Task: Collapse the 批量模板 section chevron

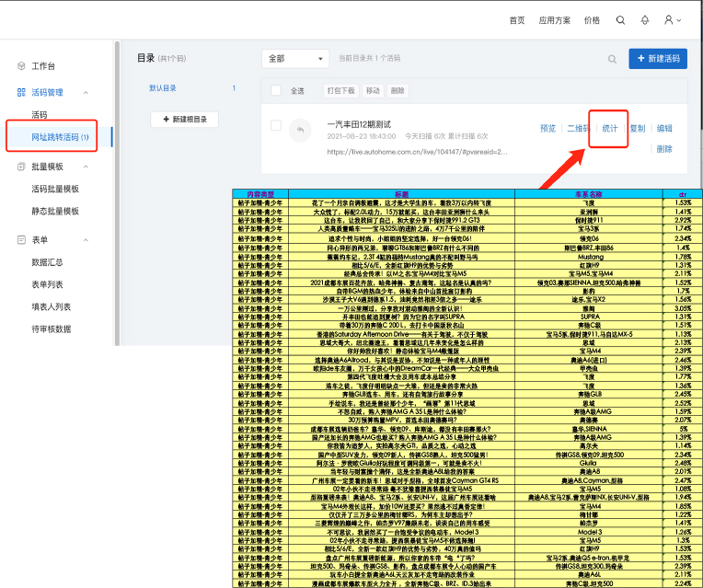Action: pyautogui.click(x=86, y=167)
